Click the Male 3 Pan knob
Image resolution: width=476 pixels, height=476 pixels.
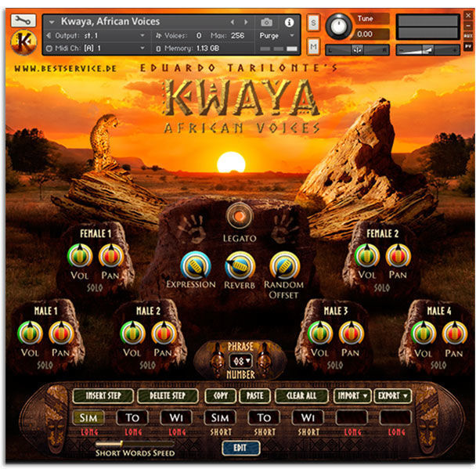pyautogui.click(x=352, y=334)
